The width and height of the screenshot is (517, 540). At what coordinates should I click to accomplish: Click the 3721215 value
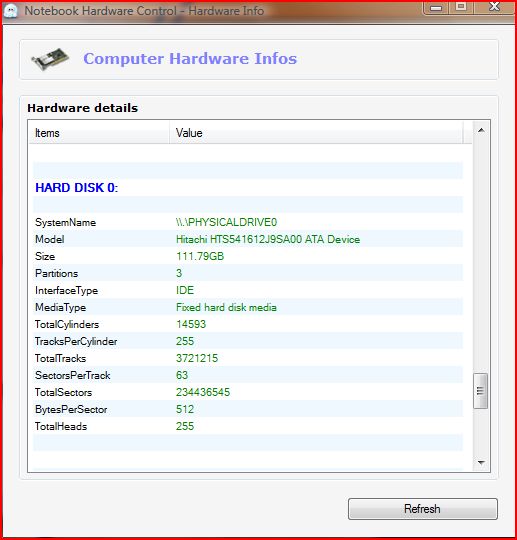click(x=197, y=358)
